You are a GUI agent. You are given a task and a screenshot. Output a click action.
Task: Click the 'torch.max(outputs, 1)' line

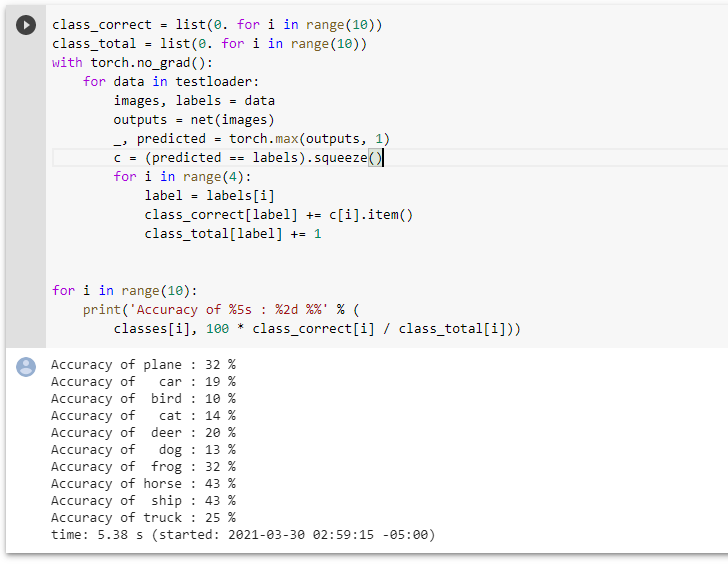pos(252,139)
